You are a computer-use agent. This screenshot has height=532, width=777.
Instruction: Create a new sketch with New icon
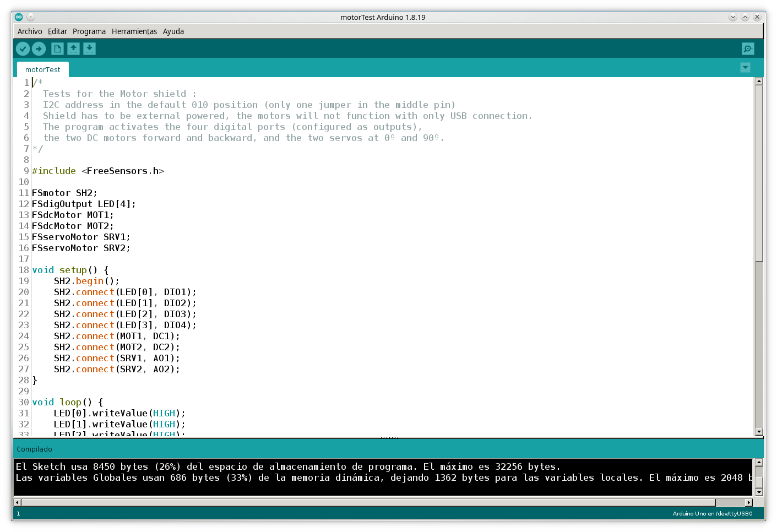coord(57,49)
